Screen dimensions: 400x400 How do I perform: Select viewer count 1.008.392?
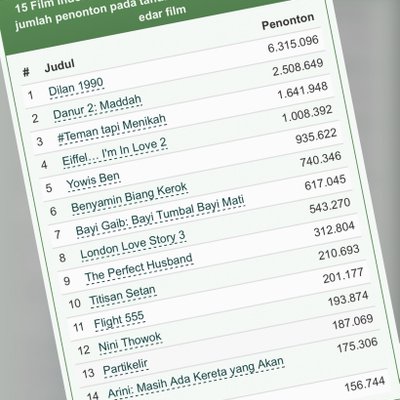pyautogui.click(x=307, y=114)
